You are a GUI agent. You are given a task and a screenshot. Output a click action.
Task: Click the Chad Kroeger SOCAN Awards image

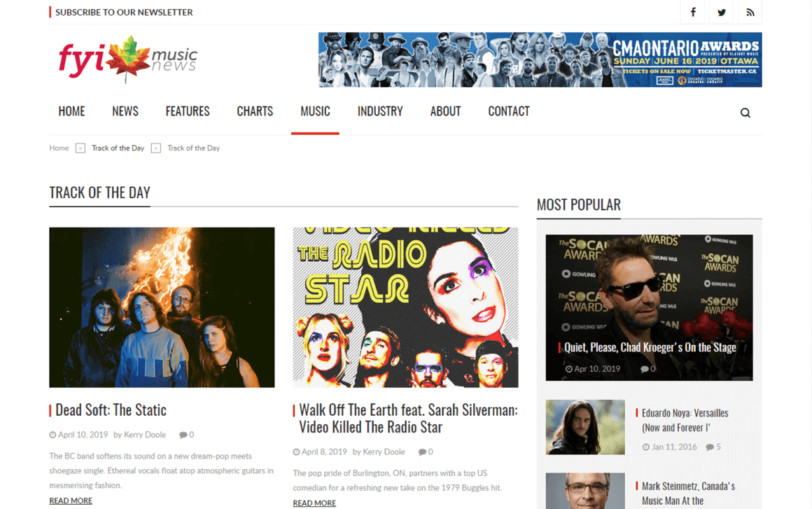tap(650, 307)
